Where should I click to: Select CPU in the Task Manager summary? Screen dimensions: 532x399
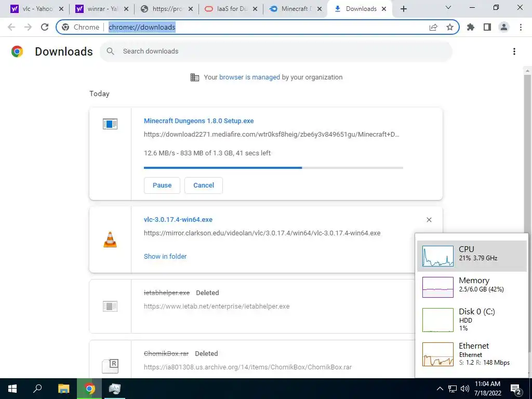pyautogui.click(x=472, y=256)
